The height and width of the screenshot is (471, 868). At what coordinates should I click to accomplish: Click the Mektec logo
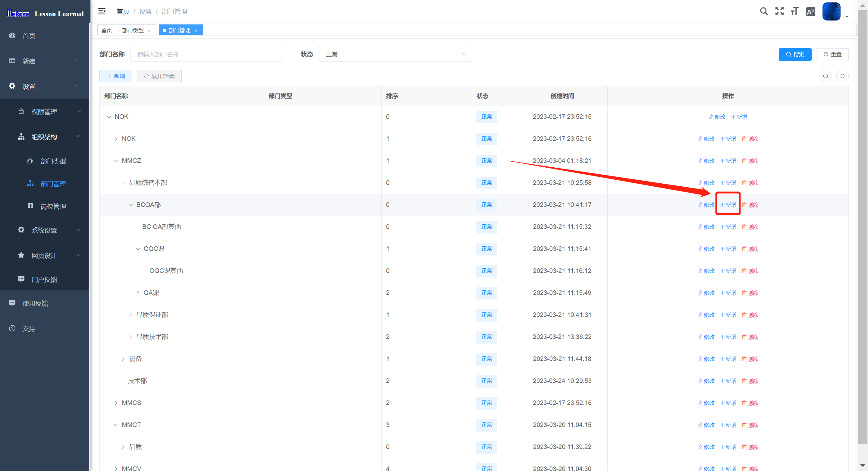pos(18,14)
